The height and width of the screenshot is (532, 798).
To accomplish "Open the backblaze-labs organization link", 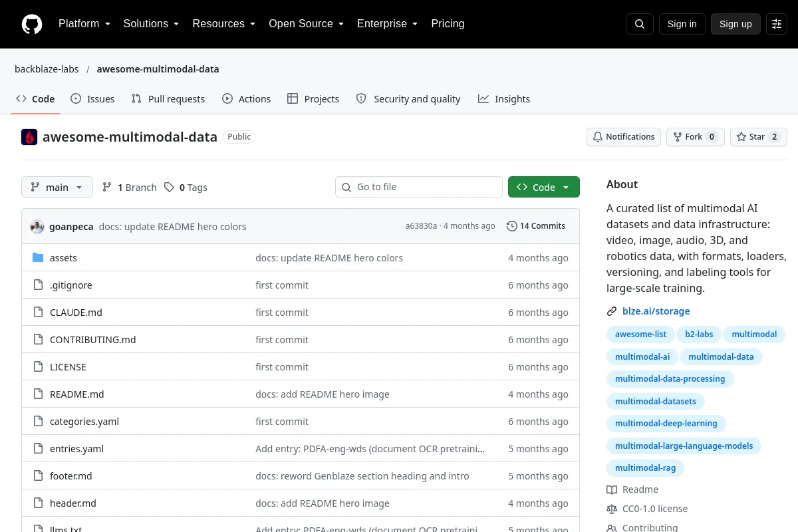I will click(x=47, y=69).
